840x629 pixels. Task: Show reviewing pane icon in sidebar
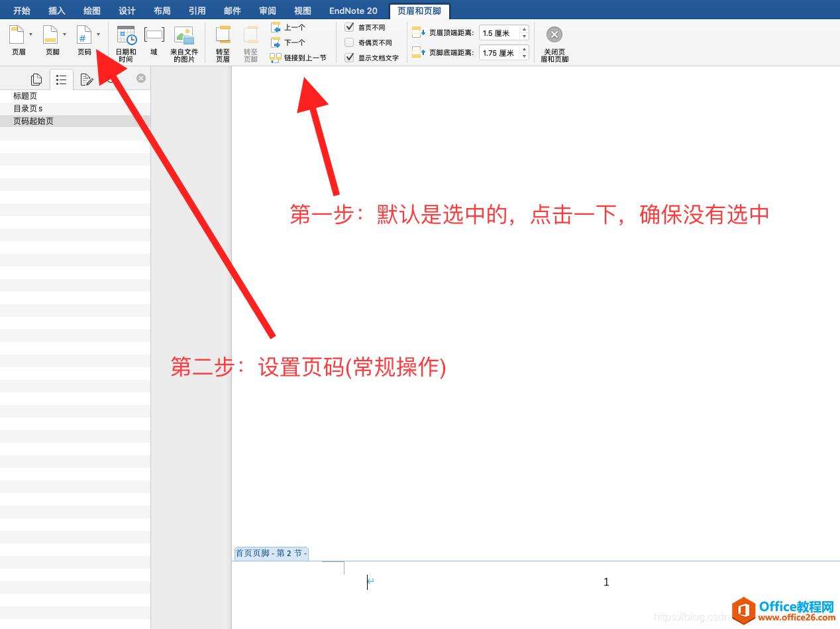[86, 80]
